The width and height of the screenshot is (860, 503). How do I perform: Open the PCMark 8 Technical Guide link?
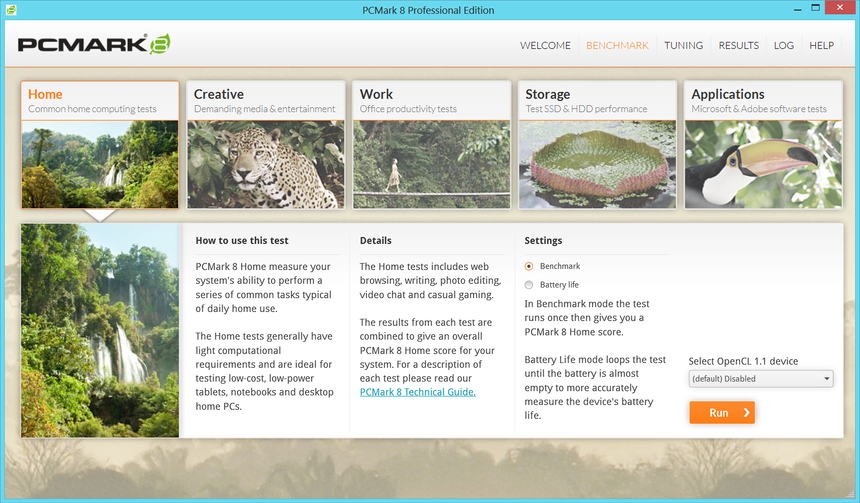point(417,392)
